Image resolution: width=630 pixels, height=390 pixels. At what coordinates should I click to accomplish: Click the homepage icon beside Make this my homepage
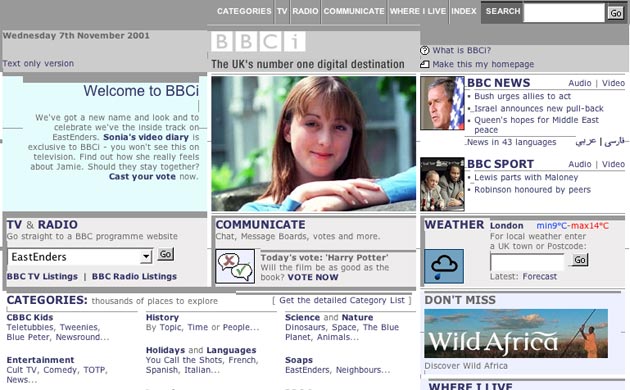tap(425, 64)
